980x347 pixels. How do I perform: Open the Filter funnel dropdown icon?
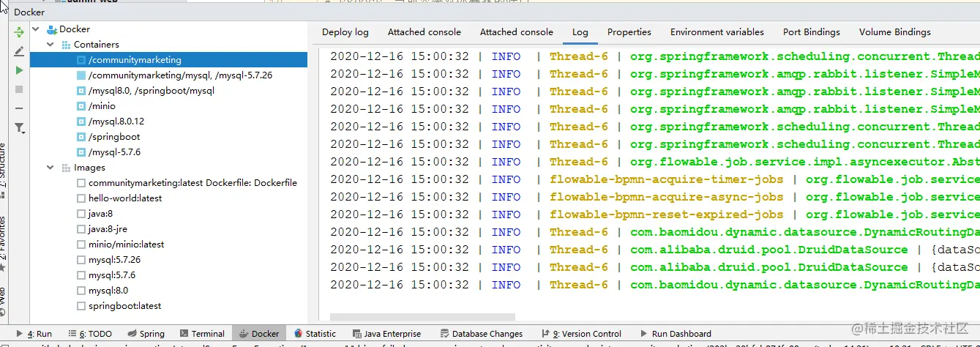[x=20, y=128]
